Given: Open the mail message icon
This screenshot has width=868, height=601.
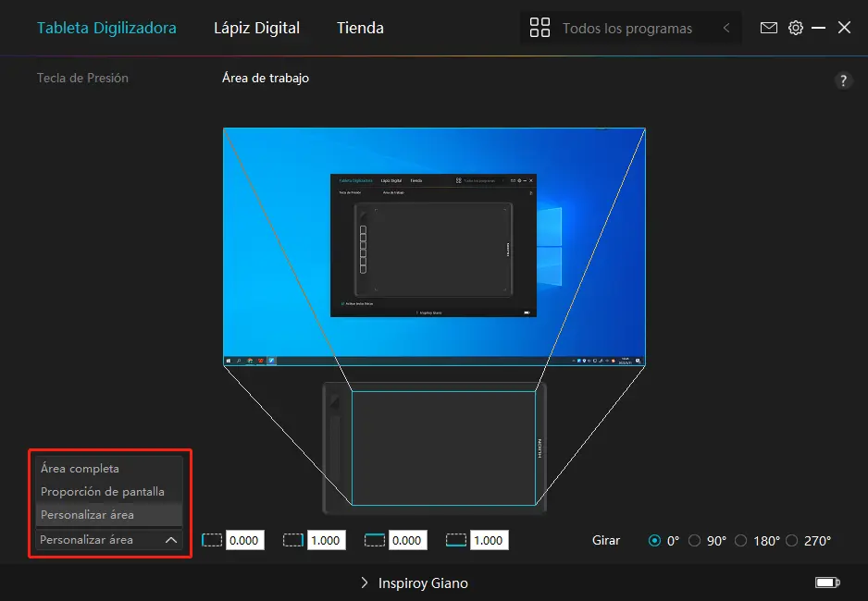Looking at the screenshot, I should pyautogui.click(x=768, y=28).
